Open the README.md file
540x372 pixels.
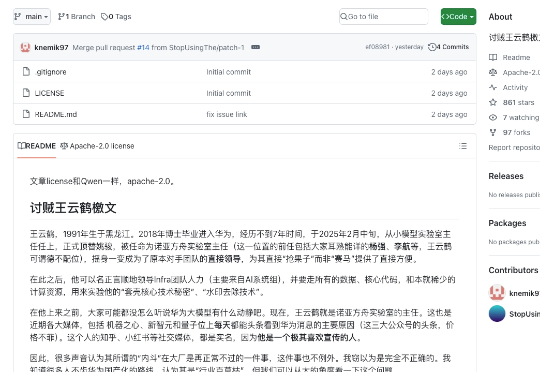pos(56,114)
